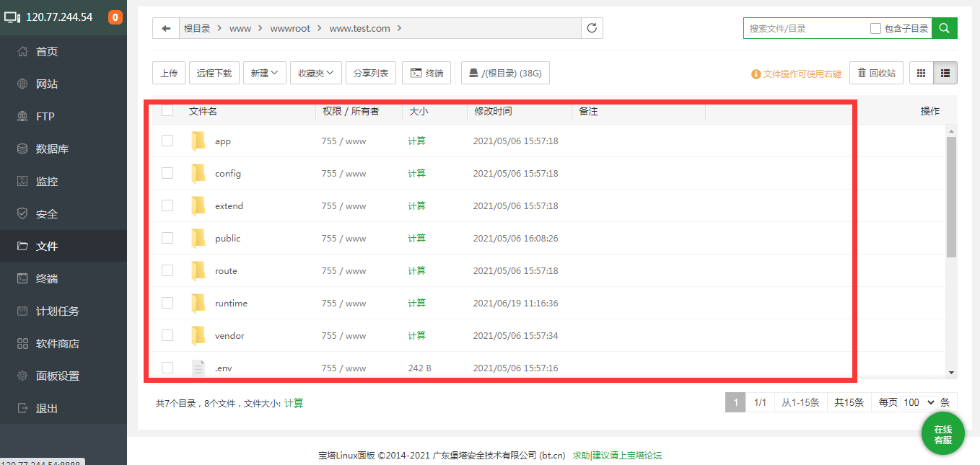The width and height of the screenshot is (980, 465).
Task: Open the root directory disk 38G button
Action: [505, 73]
